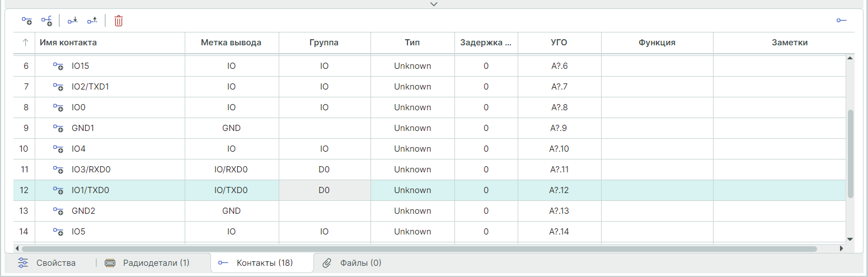The height and width of the screenshot is (277, 868).
Task: Delete contact with the red trash icon
Action: (119, 21)
